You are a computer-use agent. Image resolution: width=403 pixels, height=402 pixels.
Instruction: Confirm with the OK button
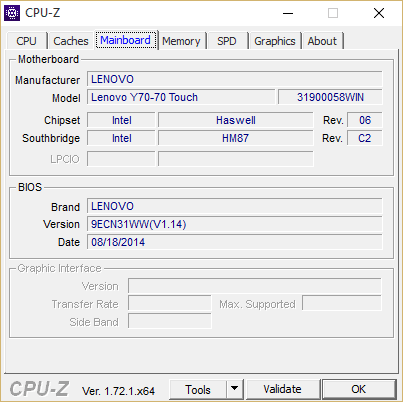tap(359, 389)
